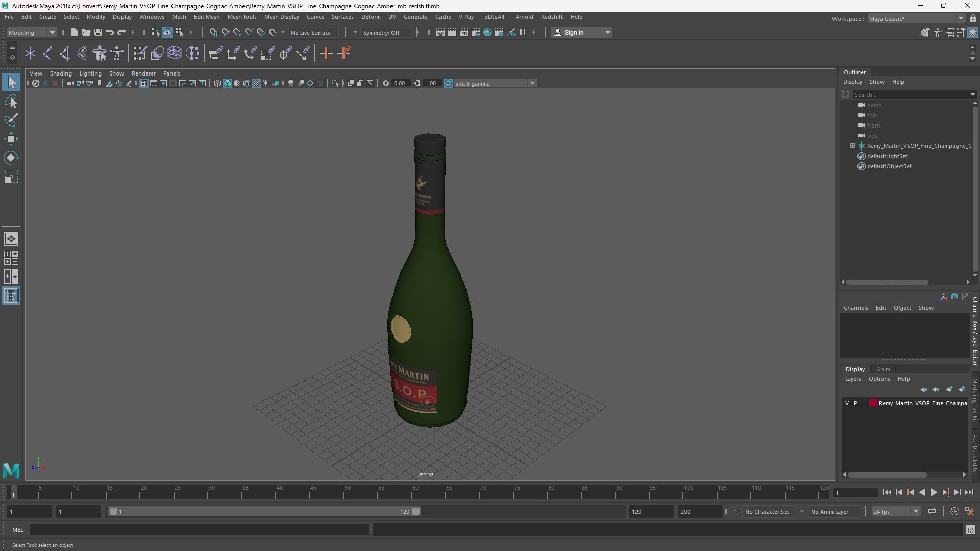Click the IPR render icon
980x551 pixels.
(x=463, y=32)
